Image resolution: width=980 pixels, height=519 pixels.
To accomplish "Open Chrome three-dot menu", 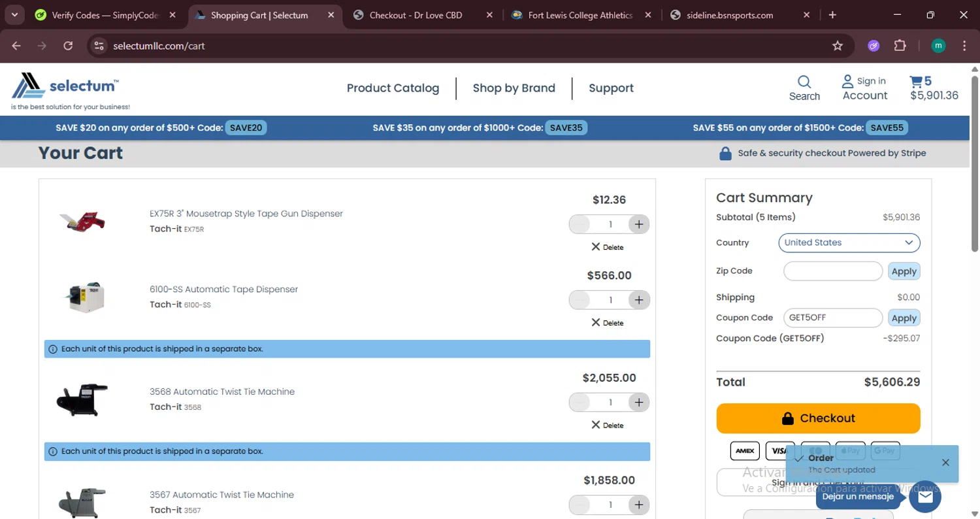I will 964,46.
